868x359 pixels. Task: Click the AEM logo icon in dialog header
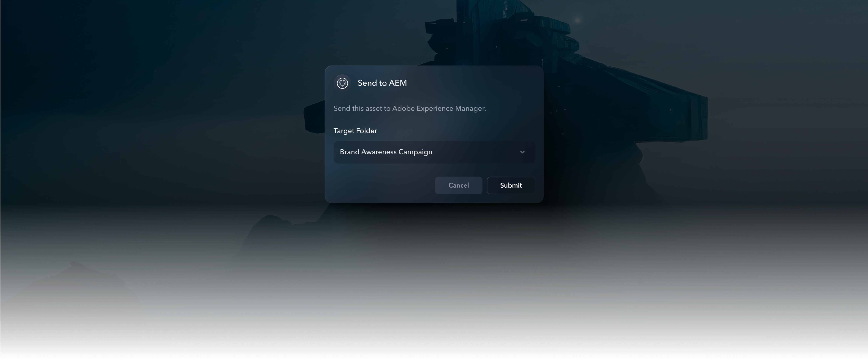(x=342, y=83)
